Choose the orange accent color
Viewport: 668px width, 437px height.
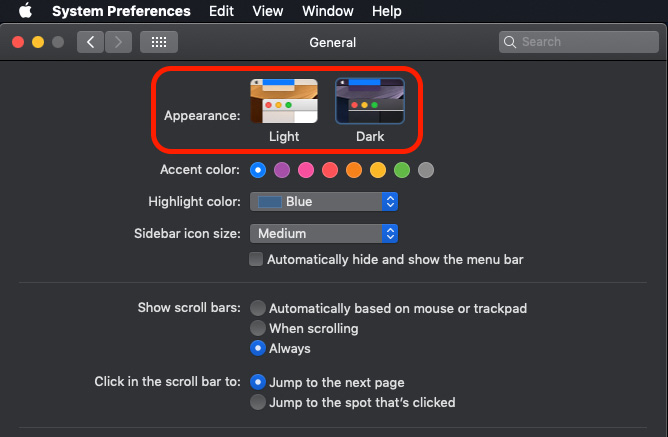pyautogui.click(x=354, y=170)
